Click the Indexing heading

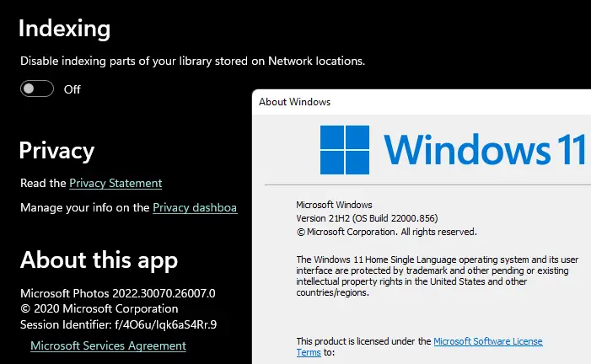64,29
